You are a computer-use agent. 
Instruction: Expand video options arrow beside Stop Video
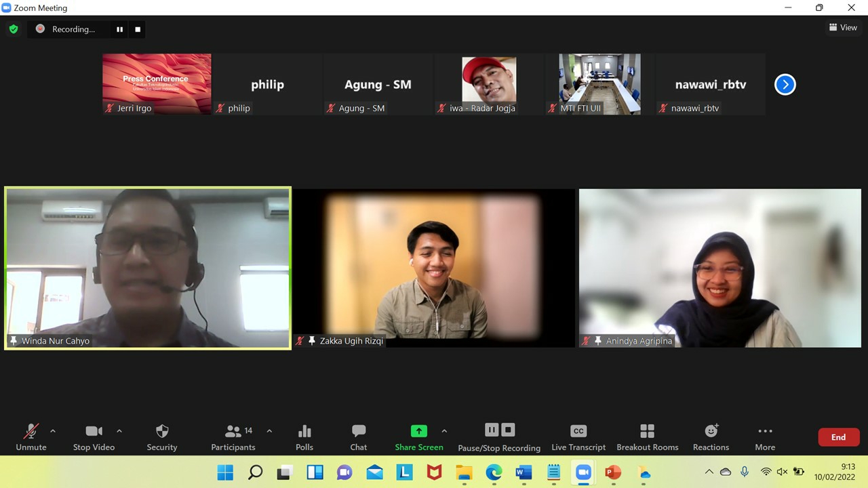(119, 431)
